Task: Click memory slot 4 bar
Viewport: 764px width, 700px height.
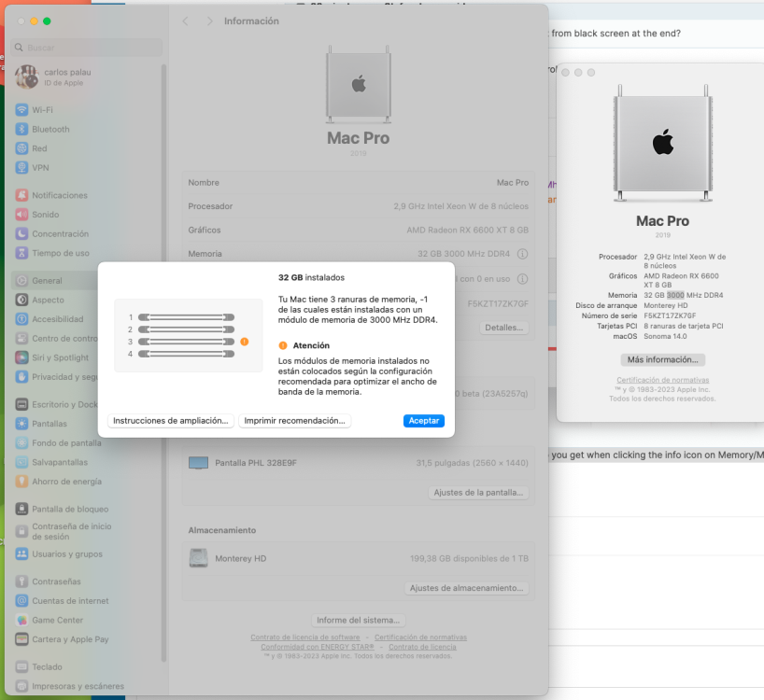Action: pyautogui.click(x=186, y=354)
